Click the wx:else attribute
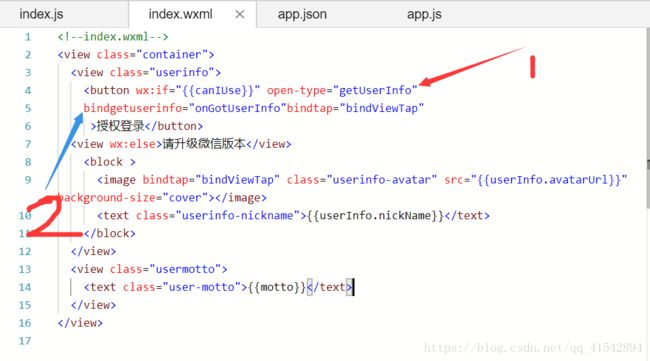 [132, 144]
